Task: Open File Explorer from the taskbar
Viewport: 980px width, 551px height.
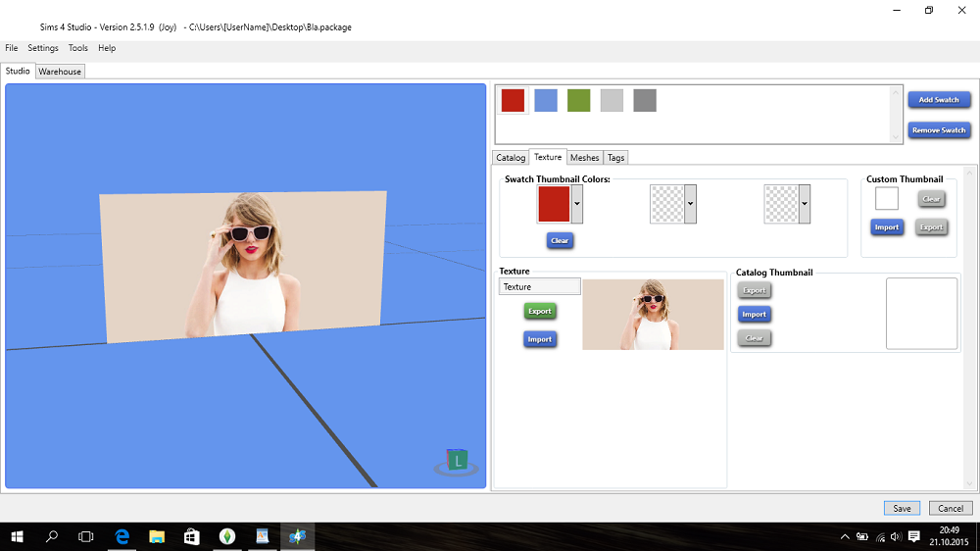Action: [x=157, y=536]
